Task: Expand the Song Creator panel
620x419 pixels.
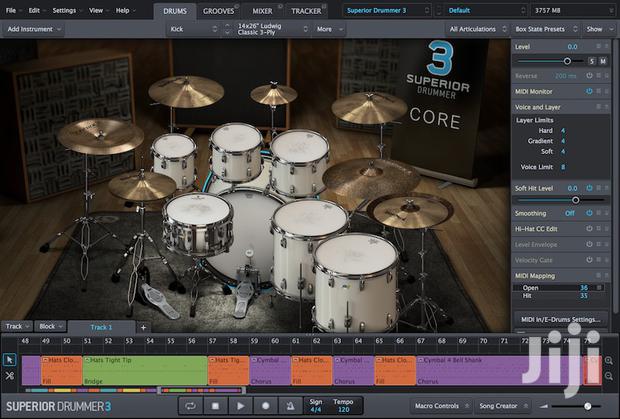Action: 503,406
